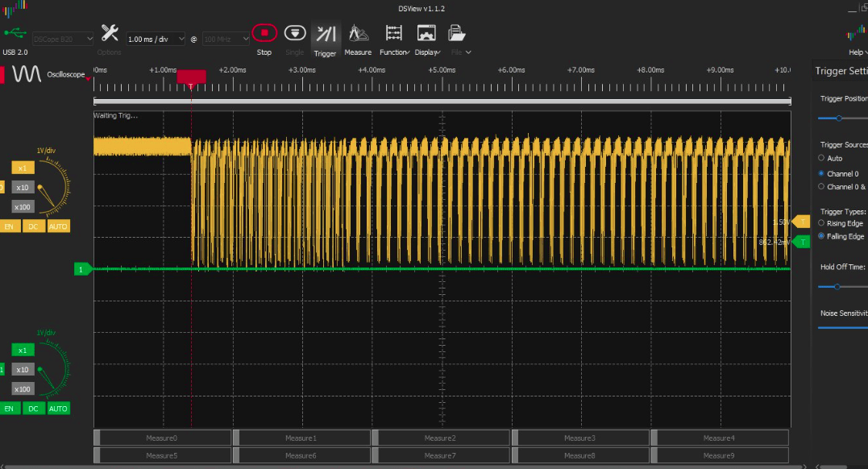The width and height of the screenshot is (868, 469).
Task: Open the Help icon
Action: click(x=856, y=34)
